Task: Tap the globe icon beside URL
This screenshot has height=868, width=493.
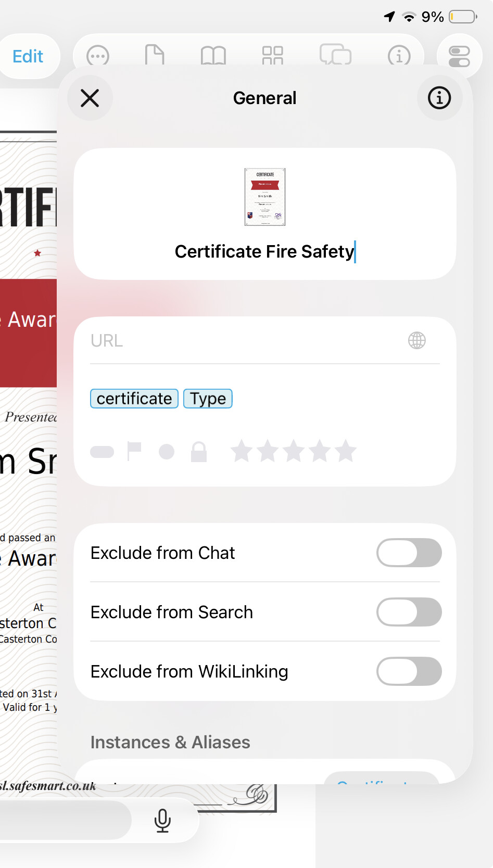Action: 416,340
